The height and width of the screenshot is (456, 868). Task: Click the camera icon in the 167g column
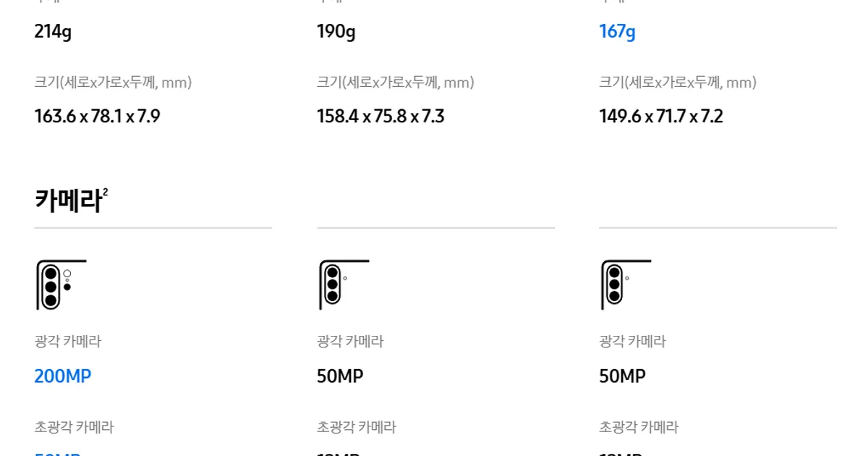coord(625,285)
